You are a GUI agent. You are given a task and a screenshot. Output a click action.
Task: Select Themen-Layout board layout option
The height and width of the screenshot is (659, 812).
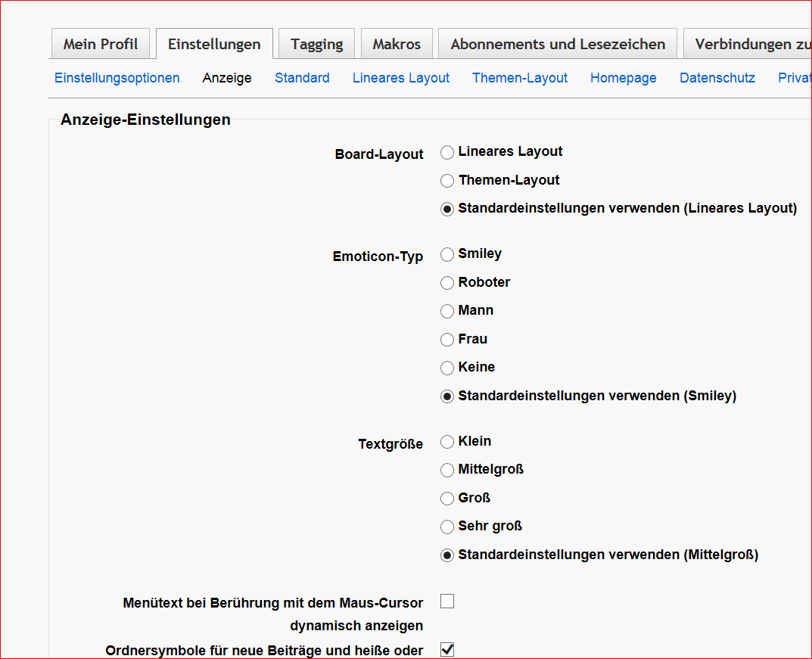point(447,181)
